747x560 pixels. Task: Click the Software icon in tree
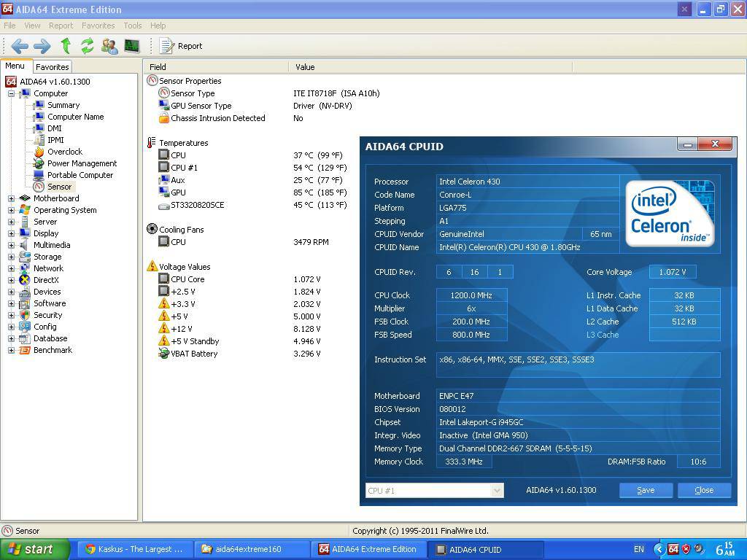pyautogui.click(x=24, y=303)
